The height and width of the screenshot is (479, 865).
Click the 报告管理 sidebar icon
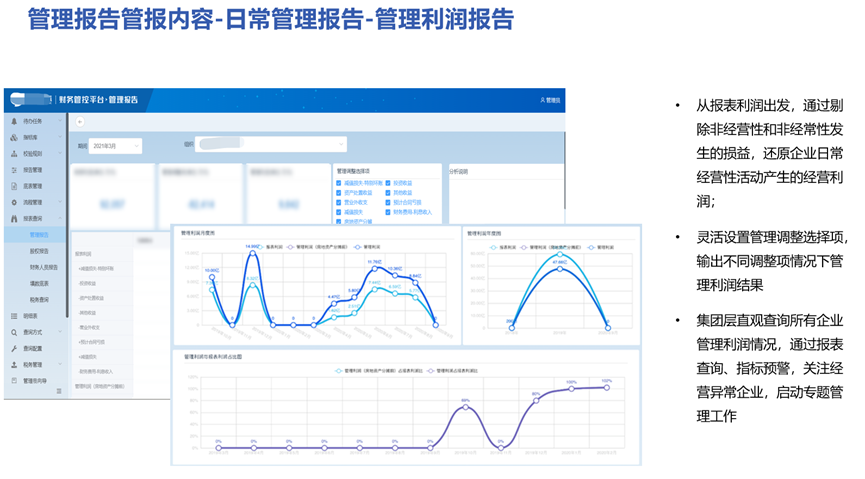[14, 170]
